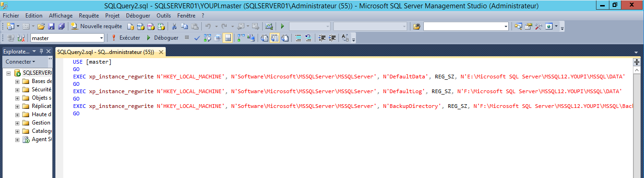Image resolution: width=644 pixels, height=178 pixels.
Task: Click the Cancel Executing Query stop icon
Action: point(187,38)
